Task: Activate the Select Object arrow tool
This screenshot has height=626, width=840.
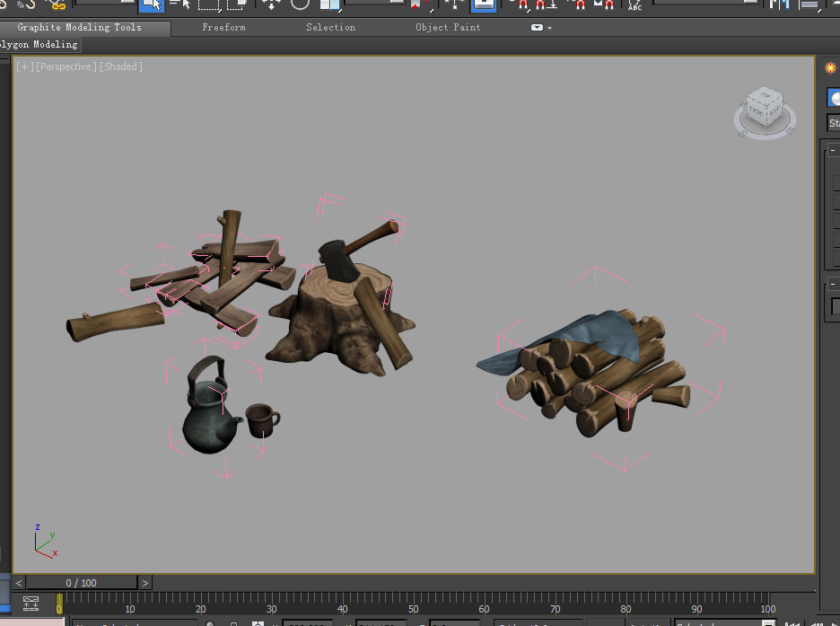Action: coord(151,5)
